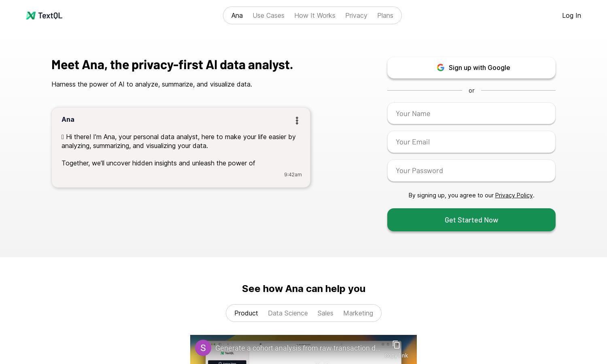Switch to the Data Science use case tab

(288, 313)
